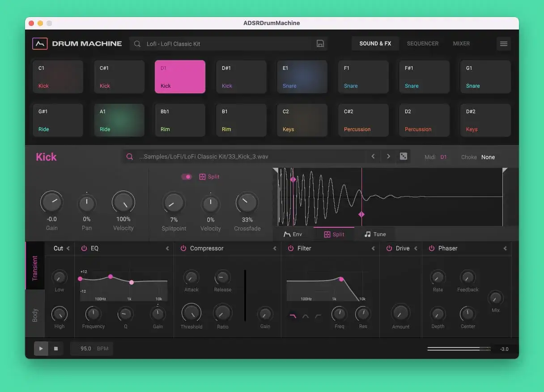Screen dimensions: 544x392
Task: Trigger the Bb1 Rim pad
Action: 180,120
